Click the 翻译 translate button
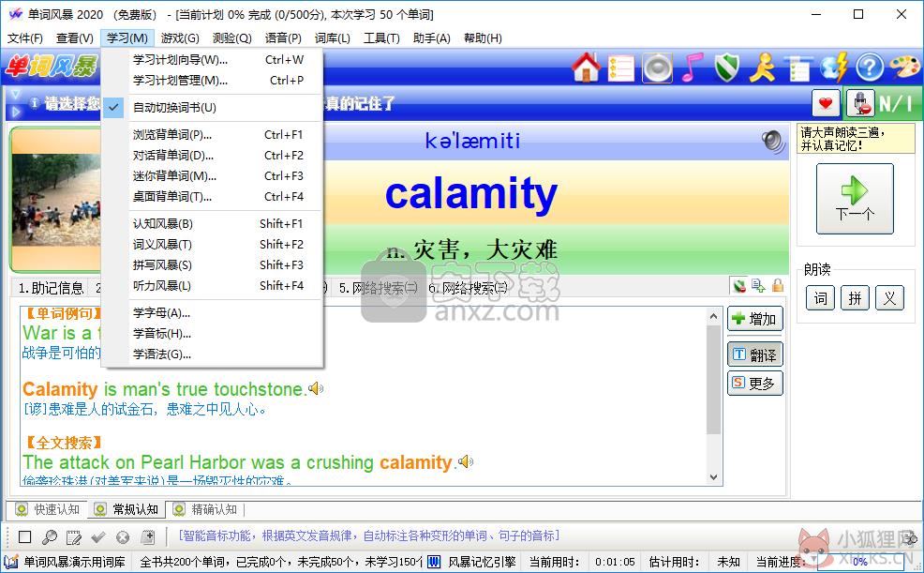 755,354
